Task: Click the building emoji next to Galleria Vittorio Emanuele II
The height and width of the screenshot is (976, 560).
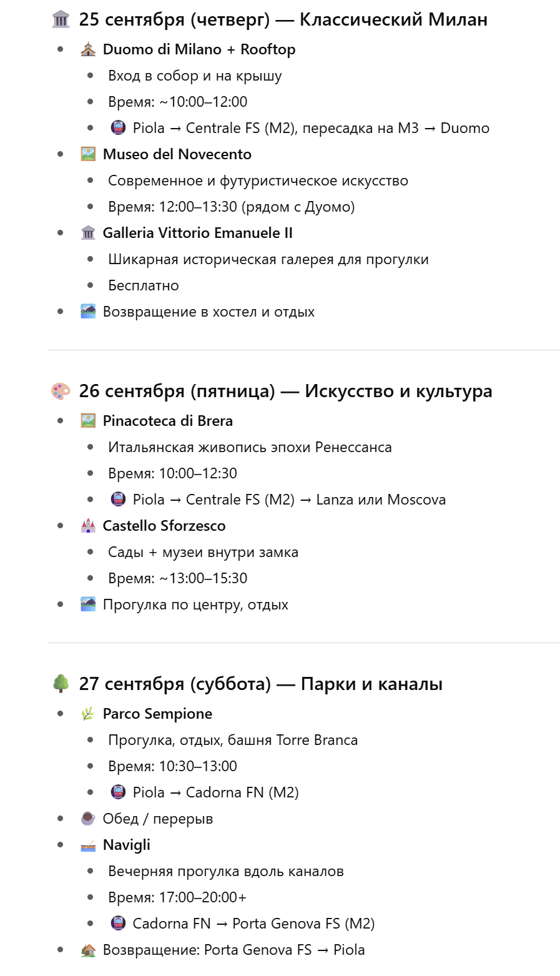Action: (88, 233)
